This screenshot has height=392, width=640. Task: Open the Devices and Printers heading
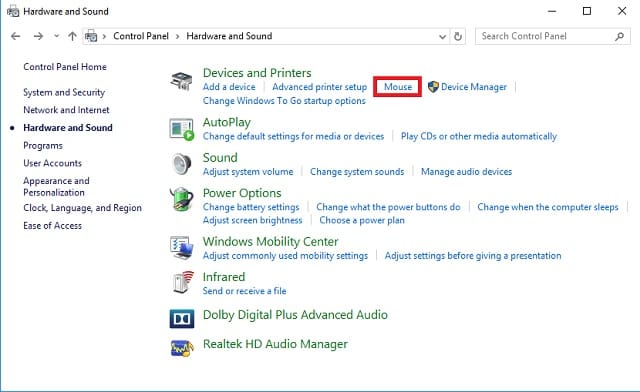[x=257, y=73]
